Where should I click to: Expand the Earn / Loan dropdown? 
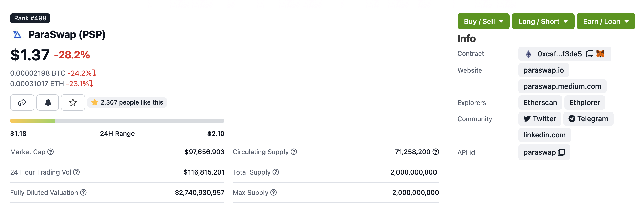606,22
